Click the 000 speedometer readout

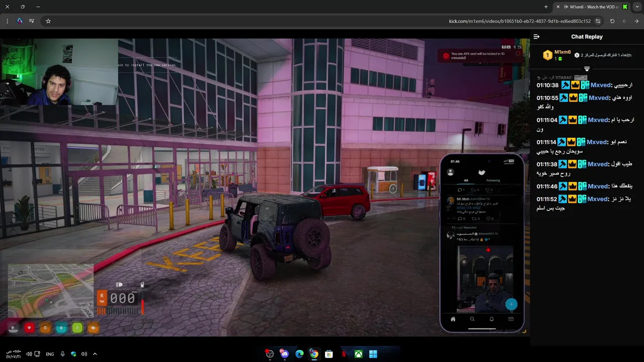pos(122,298)
